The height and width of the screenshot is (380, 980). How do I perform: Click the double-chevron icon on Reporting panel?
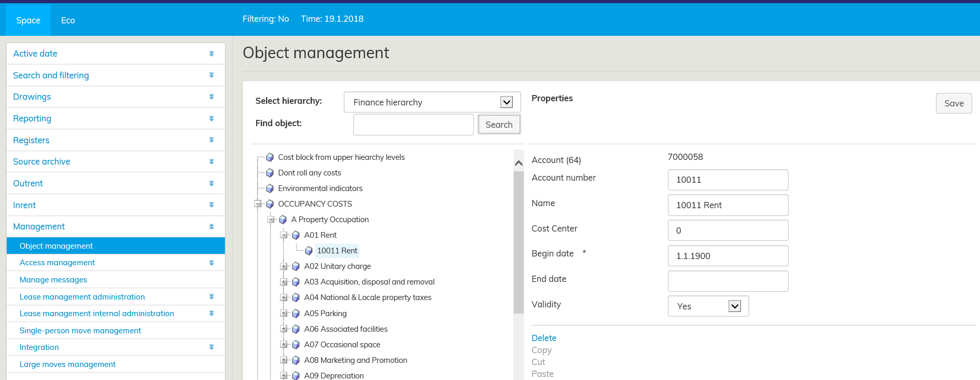click(x=212, y=118)
